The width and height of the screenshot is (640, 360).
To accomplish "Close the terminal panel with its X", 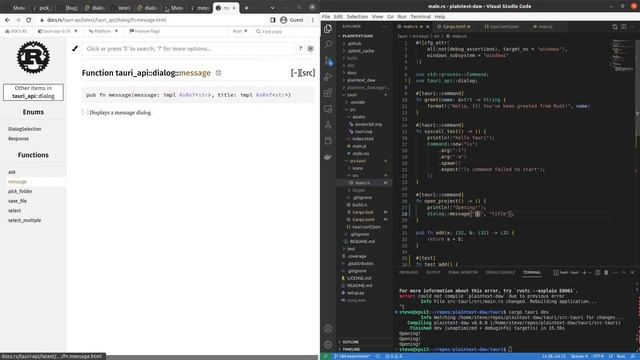I will tap(632, 272).
